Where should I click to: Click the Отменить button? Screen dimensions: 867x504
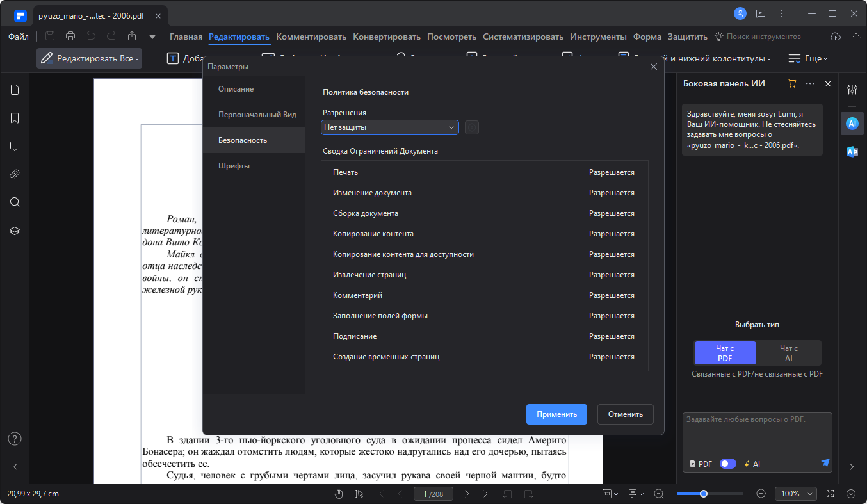click(x=626, y=414)
